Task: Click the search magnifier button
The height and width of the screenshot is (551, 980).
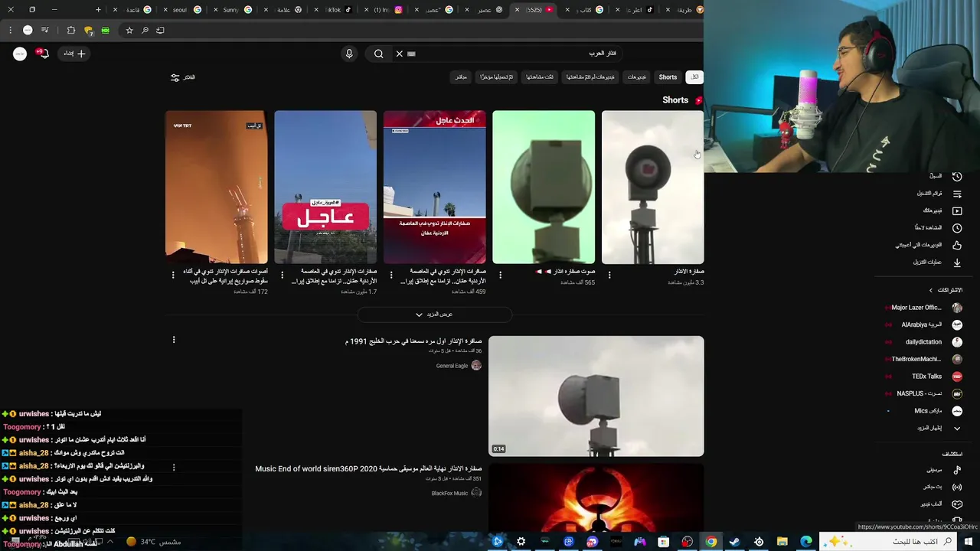Action: pos(379,54)
